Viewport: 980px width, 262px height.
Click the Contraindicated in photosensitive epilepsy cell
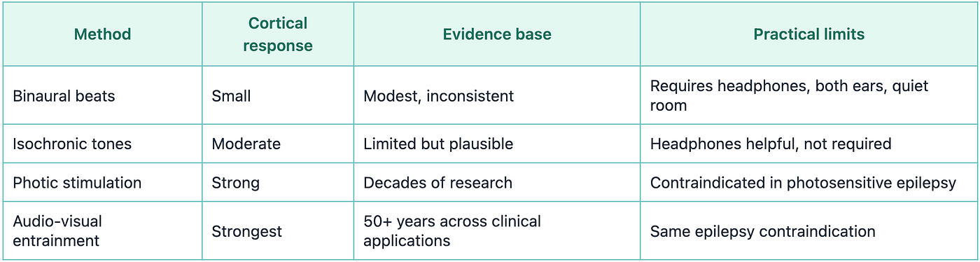pos(808,183)
